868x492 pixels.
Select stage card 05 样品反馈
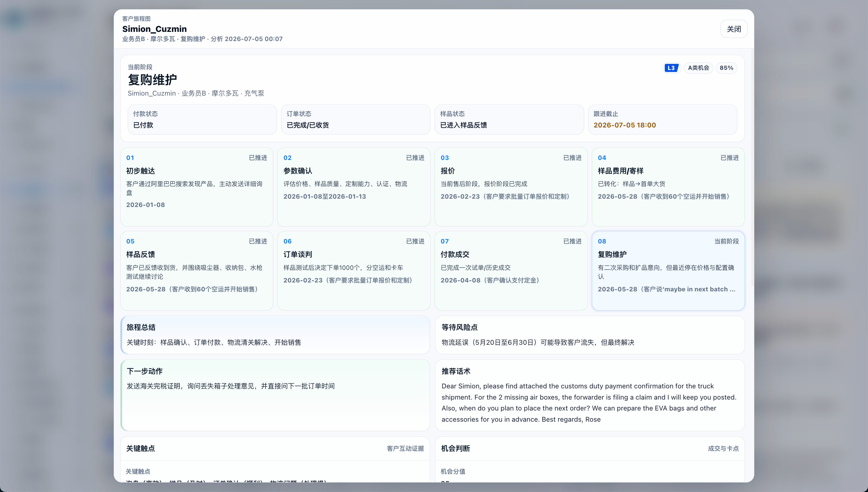(x=197, y=271)
